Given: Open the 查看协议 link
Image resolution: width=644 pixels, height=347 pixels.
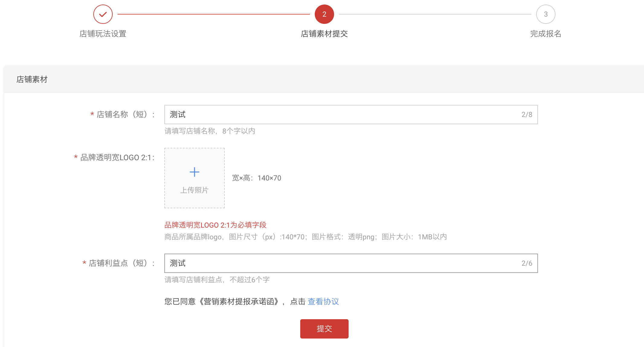Looking at the screenshot, I should (x=323, y=301).
